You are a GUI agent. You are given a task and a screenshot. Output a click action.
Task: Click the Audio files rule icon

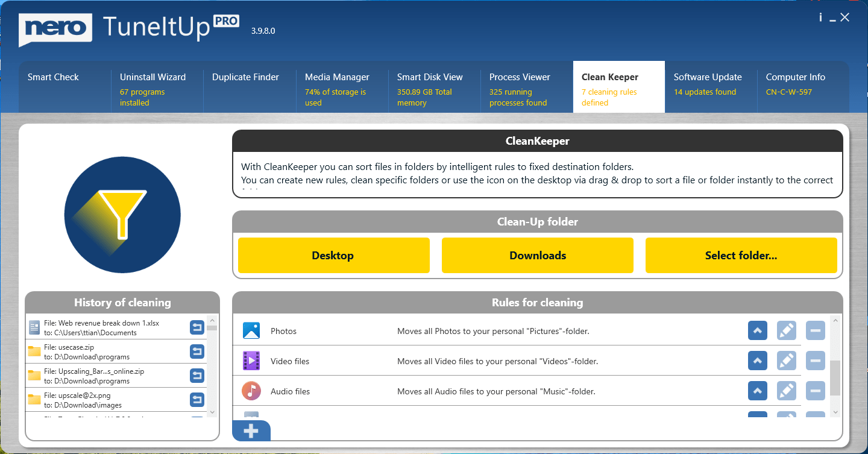click(x=253, y=391)
